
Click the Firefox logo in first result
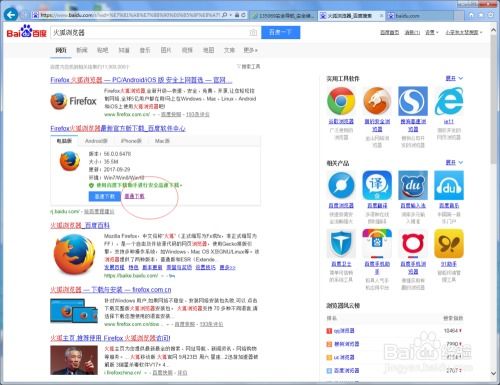tap(74, 101)
